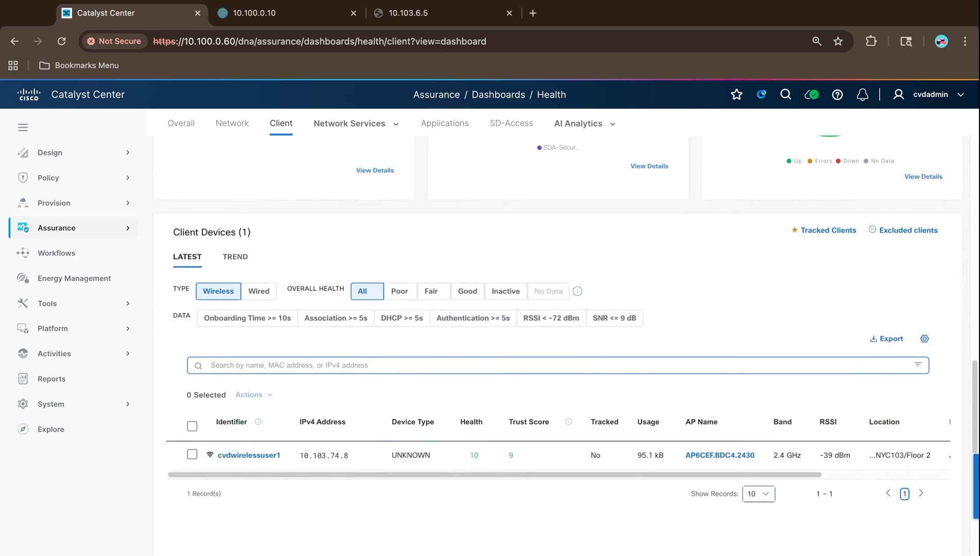Click the browser extensions puzzle icon
The image size is (980, 556).
click(871, 41)
